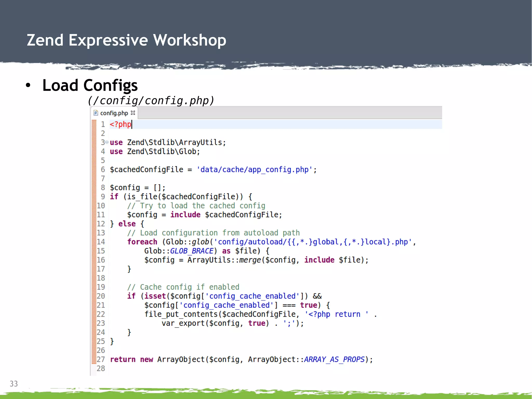Click the 'return' keyword on line 27
Image resolution: width=532 pixels, height=399 pixels.
(123, 359)
